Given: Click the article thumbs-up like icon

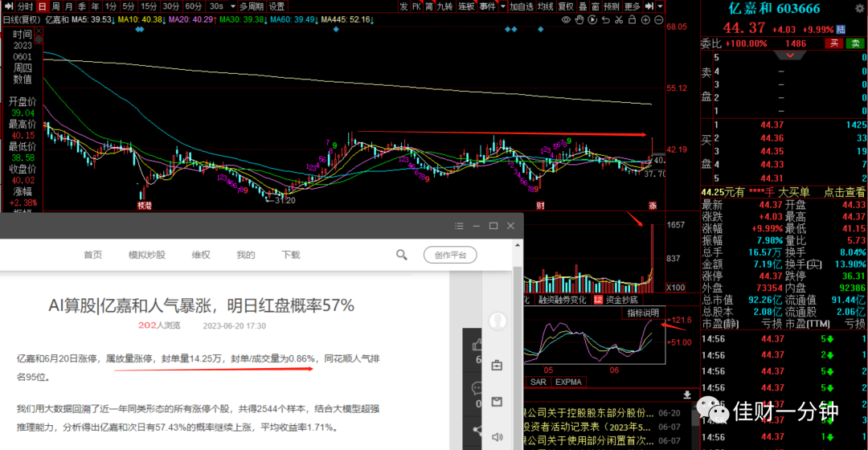Looking at the screenshot, I should tap(477, 346).
